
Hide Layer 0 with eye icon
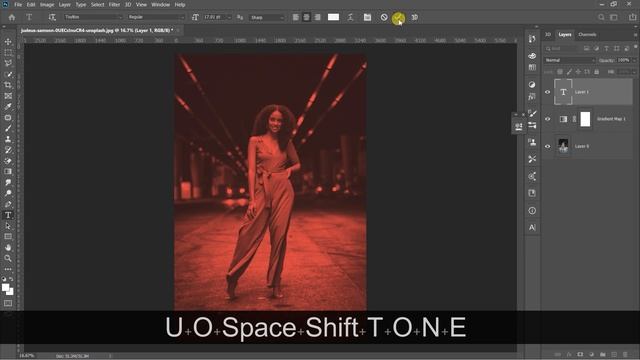pyautogui.click(x=548, y=146)
